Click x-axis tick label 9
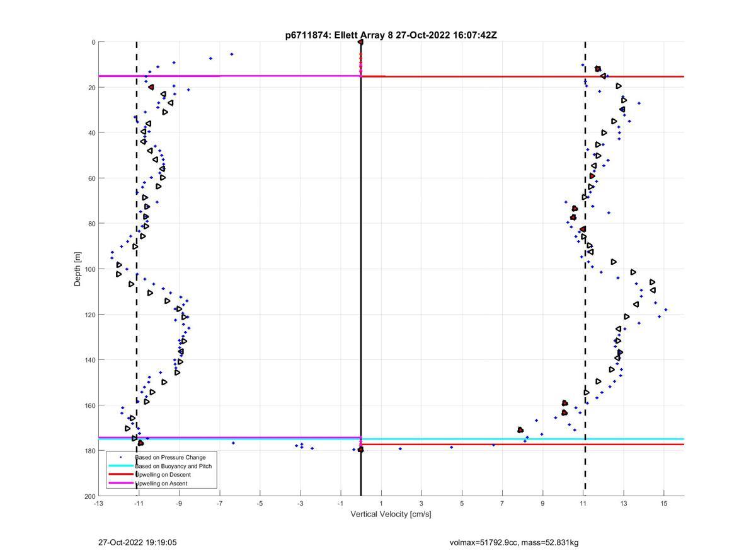This screenshot has height=558, width=756. (x=542, y=503)
